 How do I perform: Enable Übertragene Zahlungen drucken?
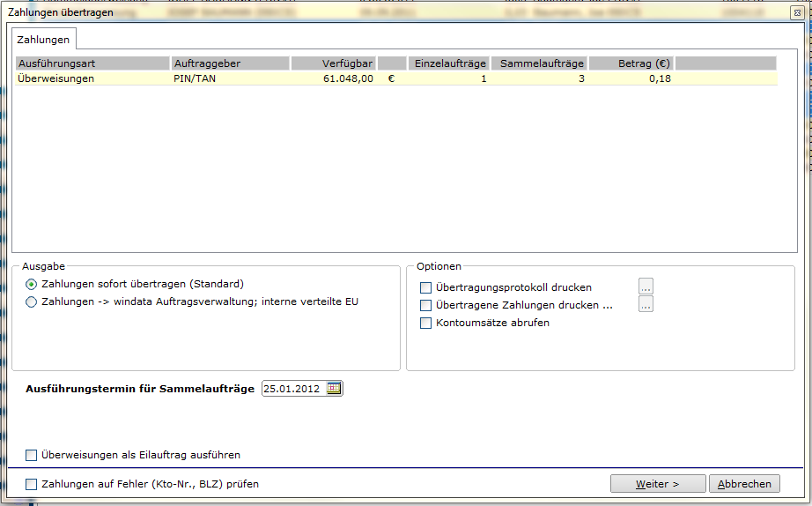[x=425, y=305]
